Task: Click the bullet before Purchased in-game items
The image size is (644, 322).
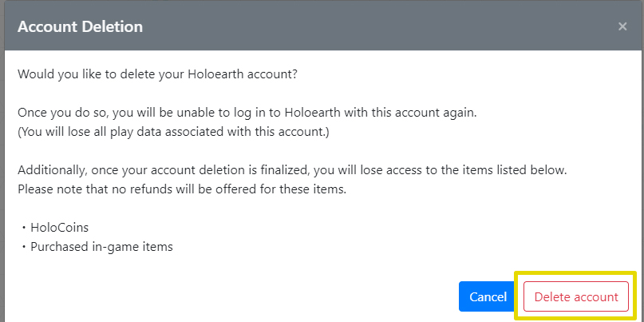Action: click(x=23, y=247)
